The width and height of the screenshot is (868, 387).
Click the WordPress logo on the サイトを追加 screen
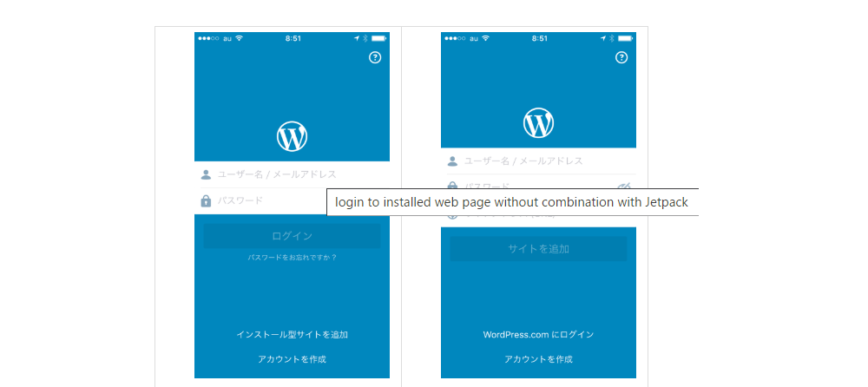(539, 123)
